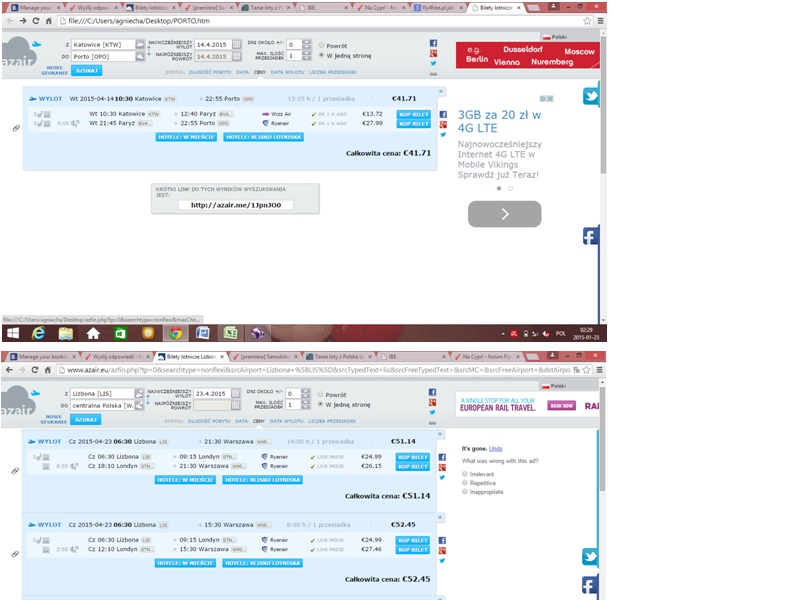The image size is (800, 600).
Task: Open File Explorer from the taskbar
Action: (65, 334)
